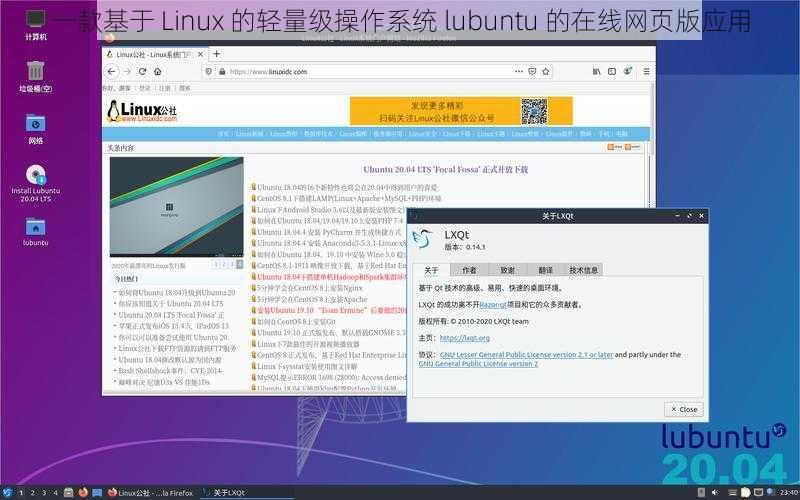Select the Linux公社 Firefox taskbar entry

tap(152, 493)
